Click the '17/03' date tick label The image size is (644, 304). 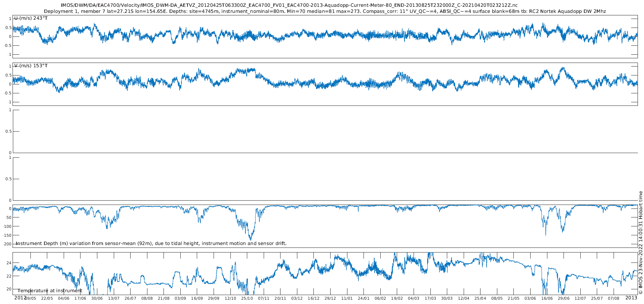430,298
